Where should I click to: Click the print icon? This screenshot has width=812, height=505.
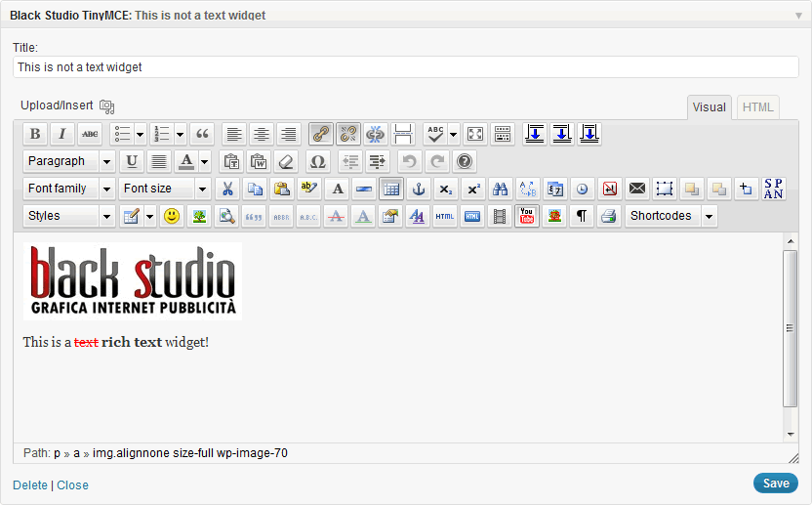609,216
